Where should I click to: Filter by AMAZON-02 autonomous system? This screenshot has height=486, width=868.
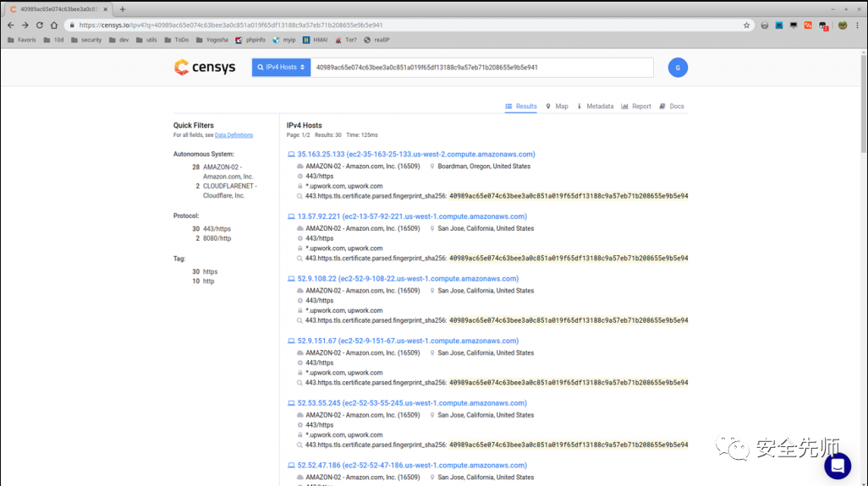click(228, 172)
